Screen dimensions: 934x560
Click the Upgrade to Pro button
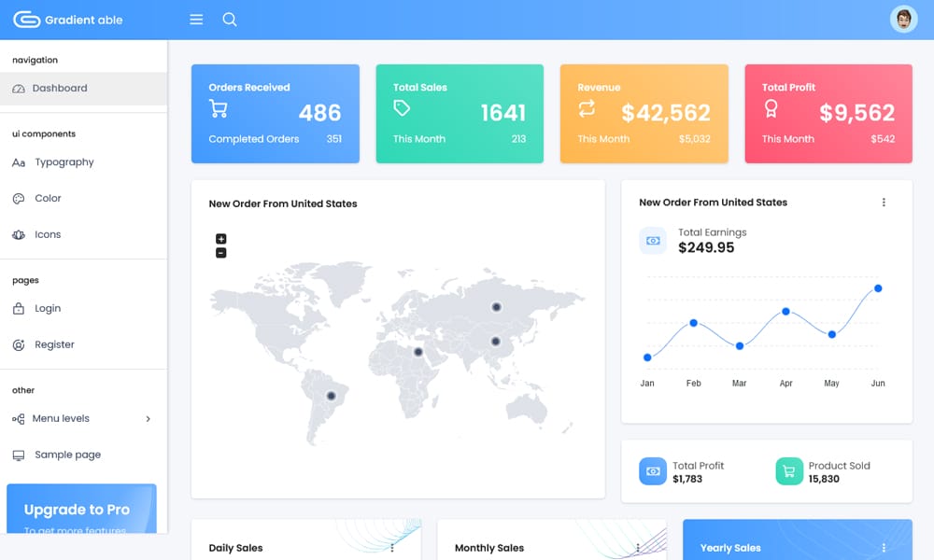point(81,509)
